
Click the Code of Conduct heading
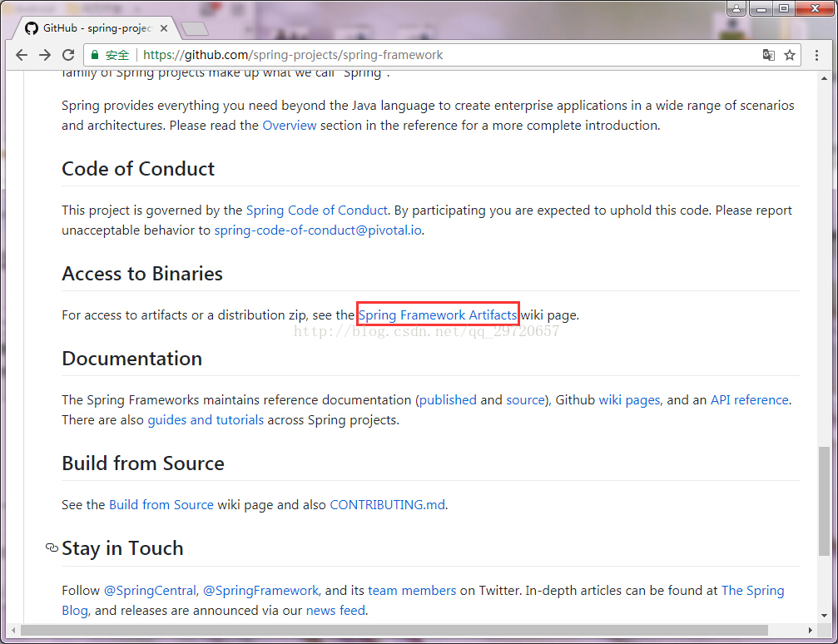tap(138, 169)
